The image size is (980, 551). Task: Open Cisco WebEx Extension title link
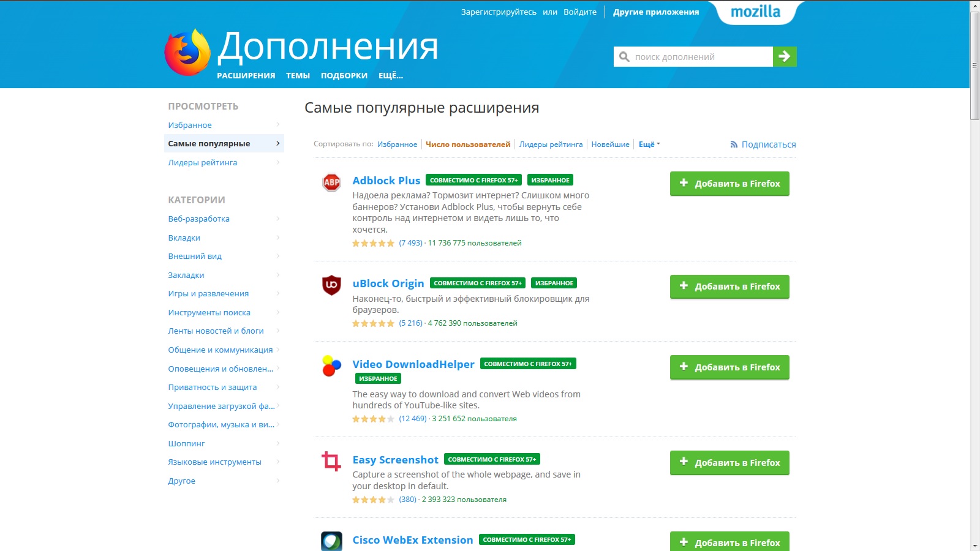click(x=413, y=540)
